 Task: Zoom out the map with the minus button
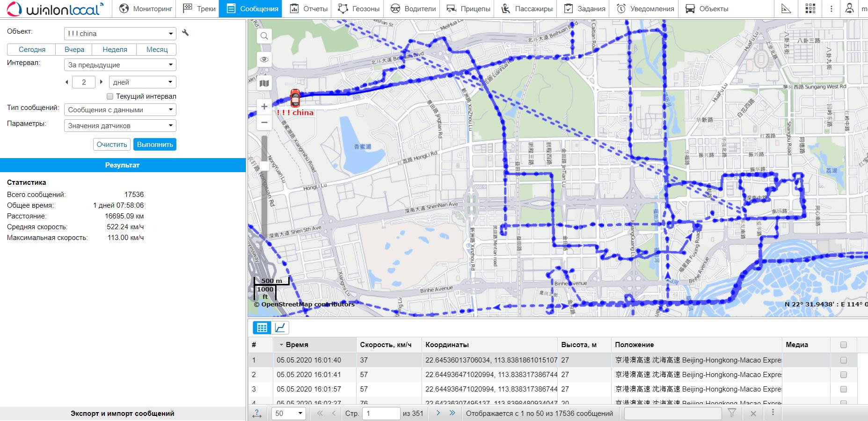pyautogui.click(x=264, y=123)
